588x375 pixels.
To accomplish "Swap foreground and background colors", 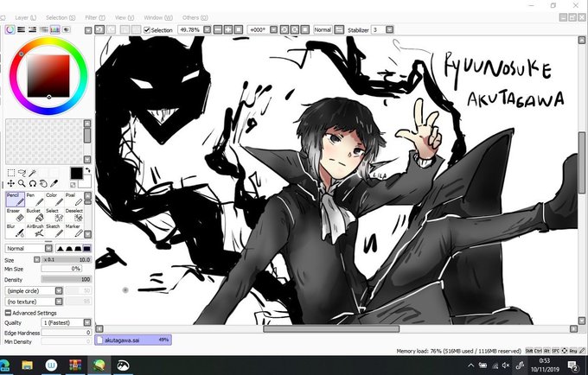I will pyautogui.click(x=88, y=170).
